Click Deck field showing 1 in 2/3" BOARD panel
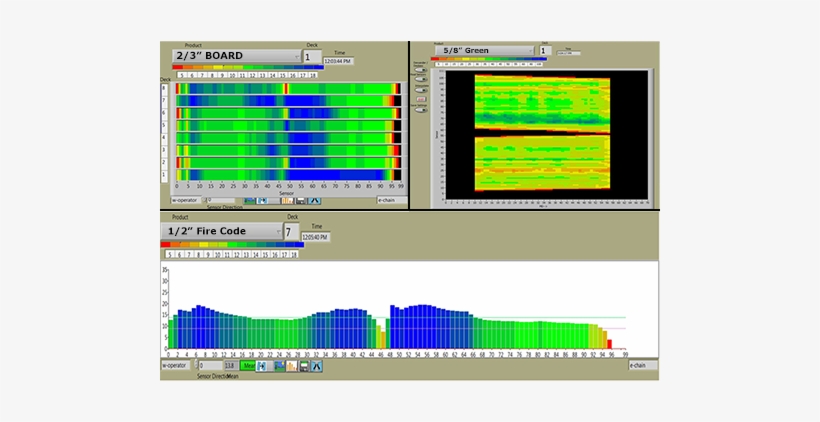Screen dimensions: 820x422 coord(312,56)
